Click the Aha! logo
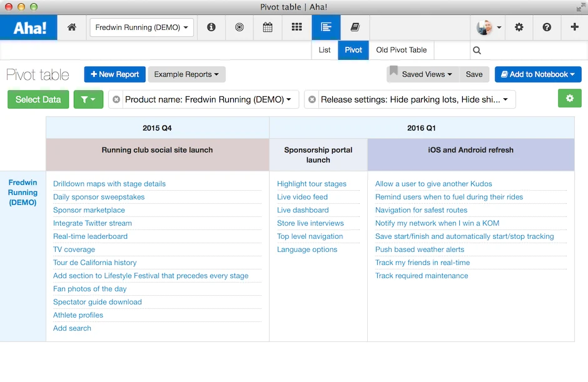588x382 pixels. pos(29,28)
